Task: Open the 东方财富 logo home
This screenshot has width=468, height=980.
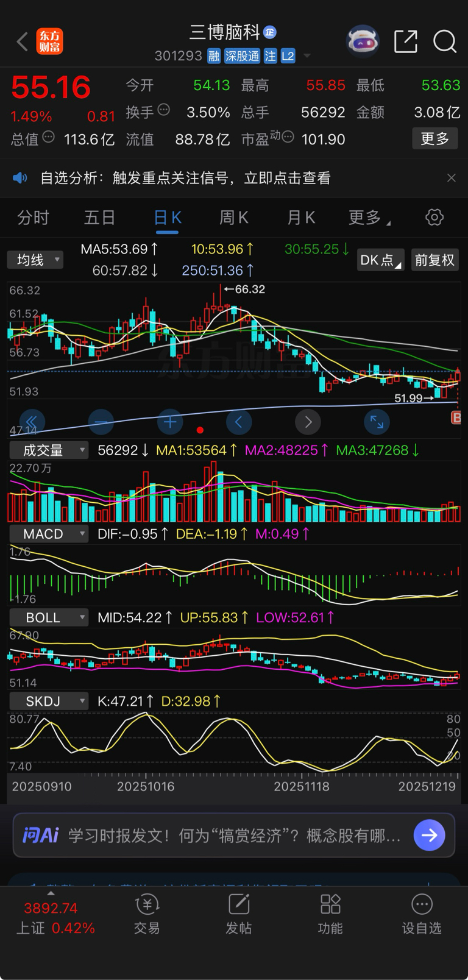Action: pos(49,41)
